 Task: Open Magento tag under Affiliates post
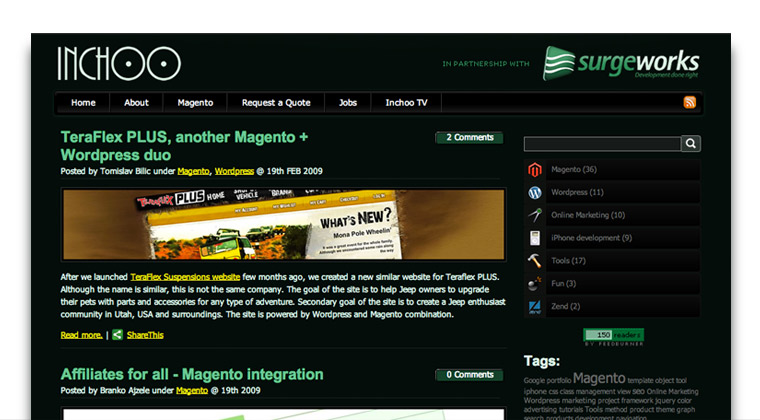click(192, 390)
